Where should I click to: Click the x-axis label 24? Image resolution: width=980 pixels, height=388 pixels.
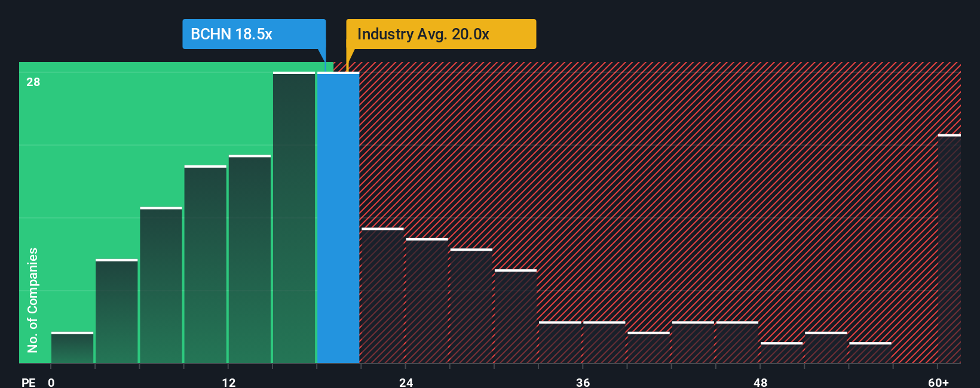(x=406, y=382)
